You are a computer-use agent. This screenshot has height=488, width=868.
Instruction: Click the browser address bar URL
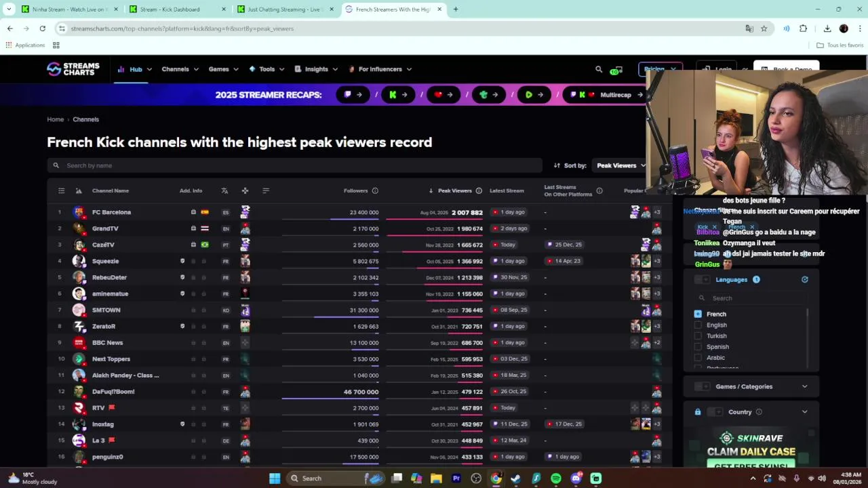click(x=182, y=28)
